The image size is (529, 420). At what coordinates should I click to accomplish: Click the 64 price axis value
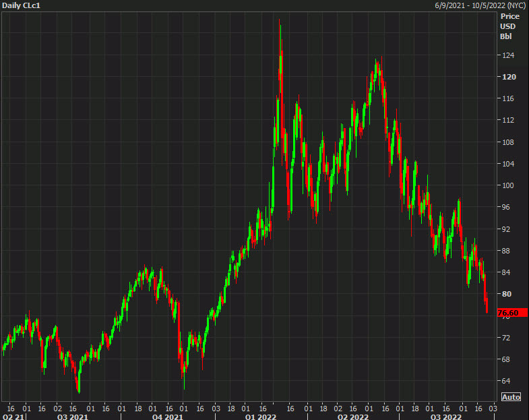[506, 381]
